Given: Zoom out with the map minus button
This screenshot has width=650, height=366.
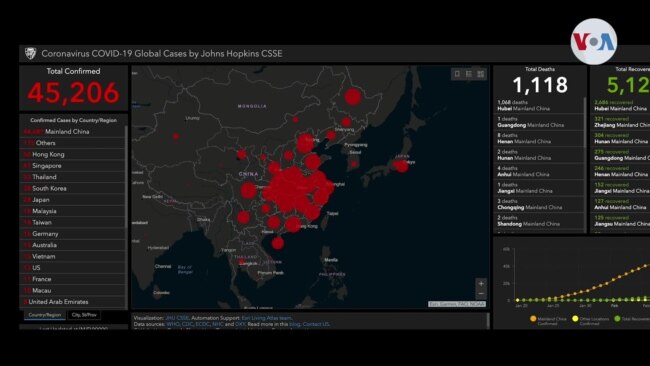Looking at the screenshot, I should [481, 294].
